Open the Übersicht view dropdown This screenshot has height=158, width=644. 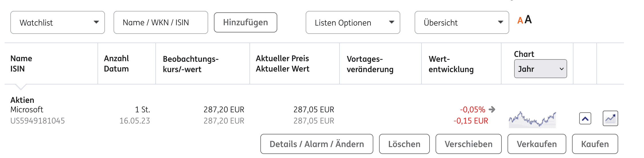pos(462,22)
